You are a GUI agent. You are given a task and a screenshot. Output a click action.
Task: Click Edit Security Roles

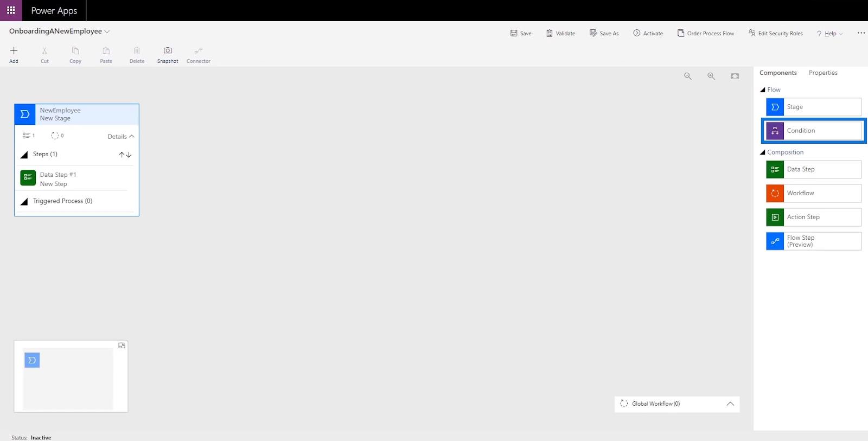[x=775, y=33]
